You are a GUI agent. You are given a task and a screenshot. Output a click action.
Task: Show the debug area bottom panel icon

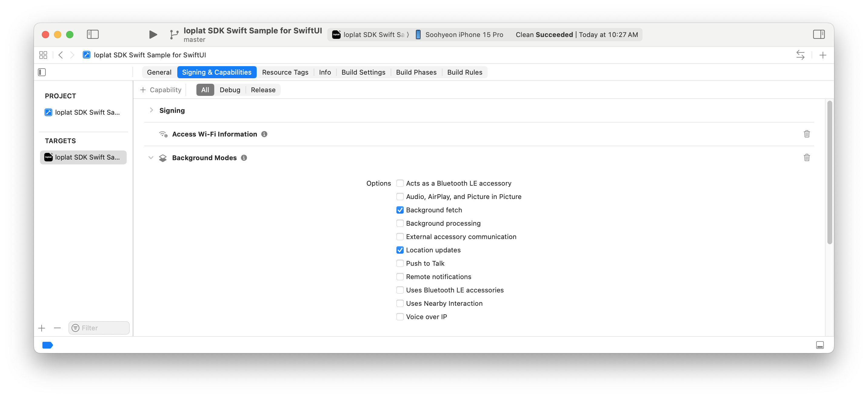820,345
